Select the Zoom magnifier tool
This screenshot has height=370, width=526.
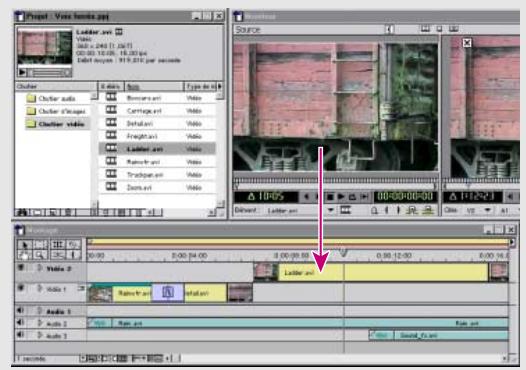41,255
